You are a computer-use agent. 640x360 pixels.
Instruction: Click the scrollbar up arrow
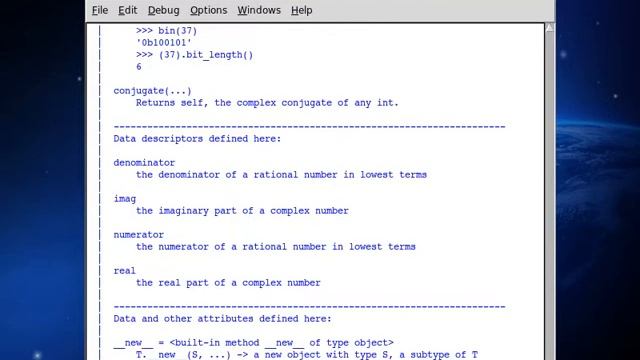(x=549, y=28)
